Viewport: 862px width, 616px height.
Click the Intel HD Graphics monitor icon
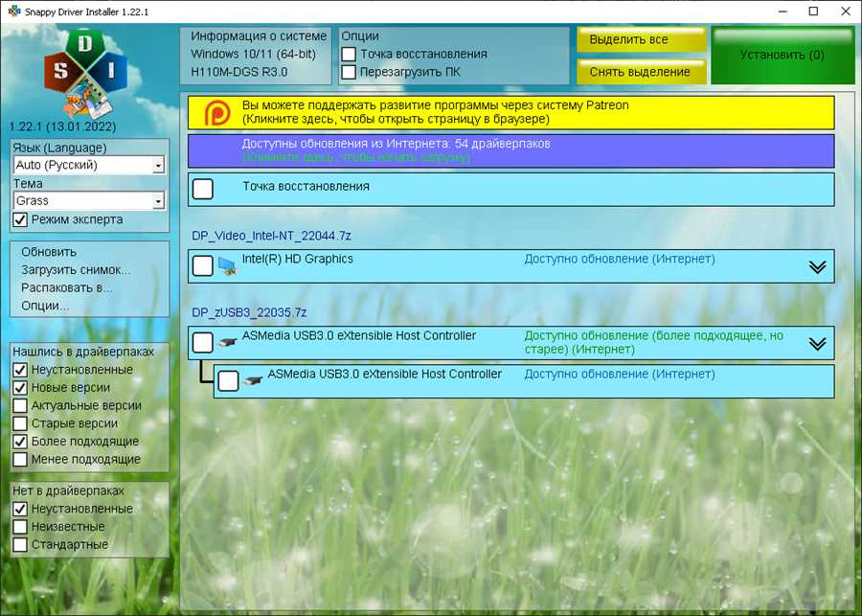point(227,265)
